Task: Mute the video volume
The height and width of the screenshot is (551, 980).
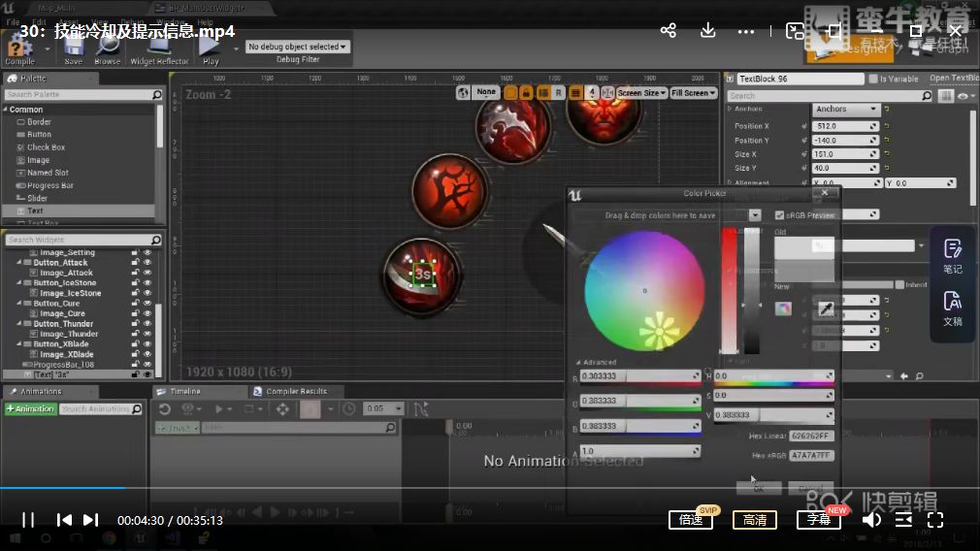Action: coord(872,520)
